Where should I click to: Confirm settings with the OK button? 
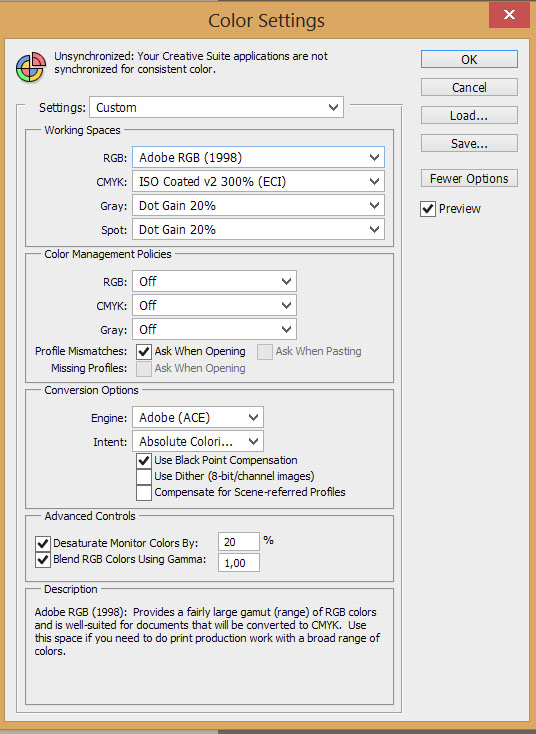click(469, 59)
